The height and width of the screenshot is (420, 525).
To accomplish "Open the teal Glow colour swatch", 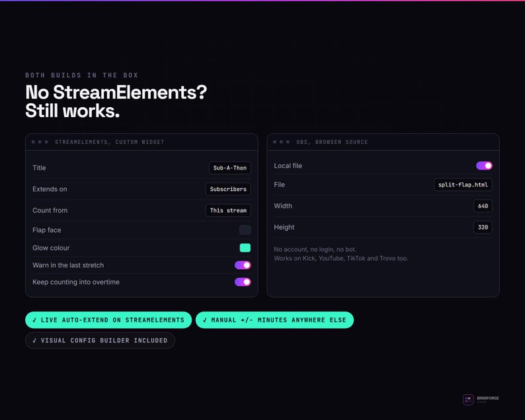I will [245, 248].
